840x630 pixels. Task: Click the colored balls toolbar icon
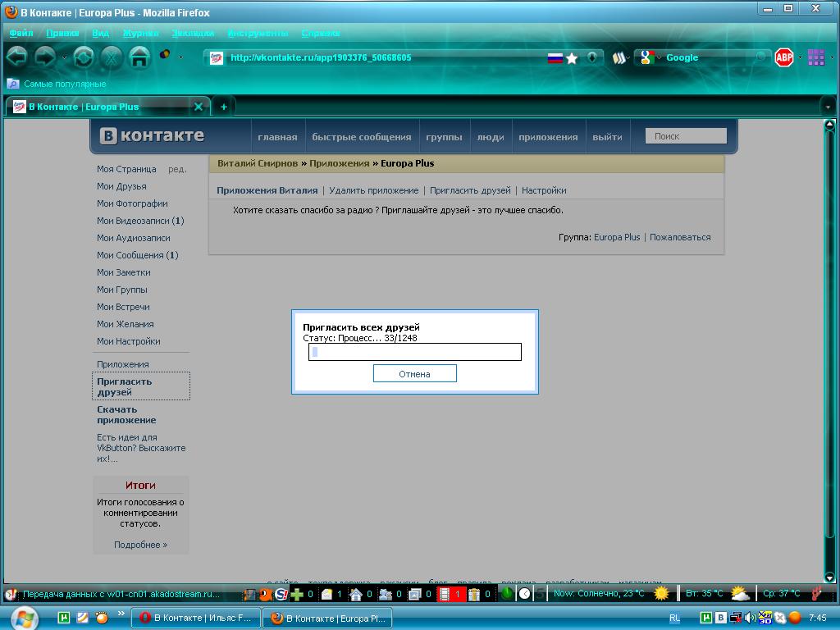pyautogui.click(x=165, y=53)
